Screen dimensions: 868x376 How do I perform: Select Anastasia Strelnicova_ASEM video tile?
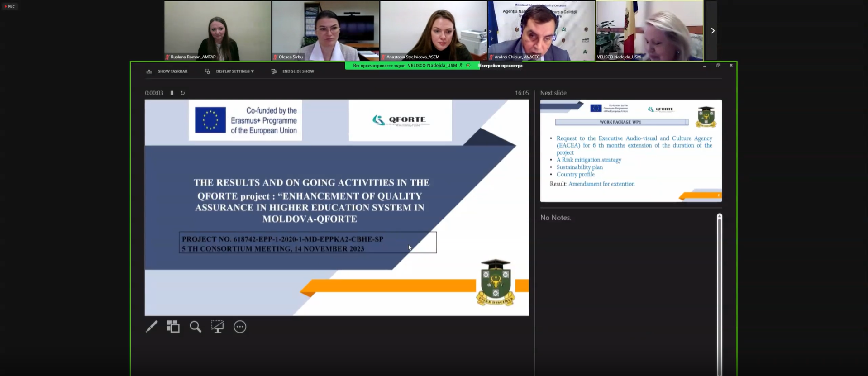[433, 30]
